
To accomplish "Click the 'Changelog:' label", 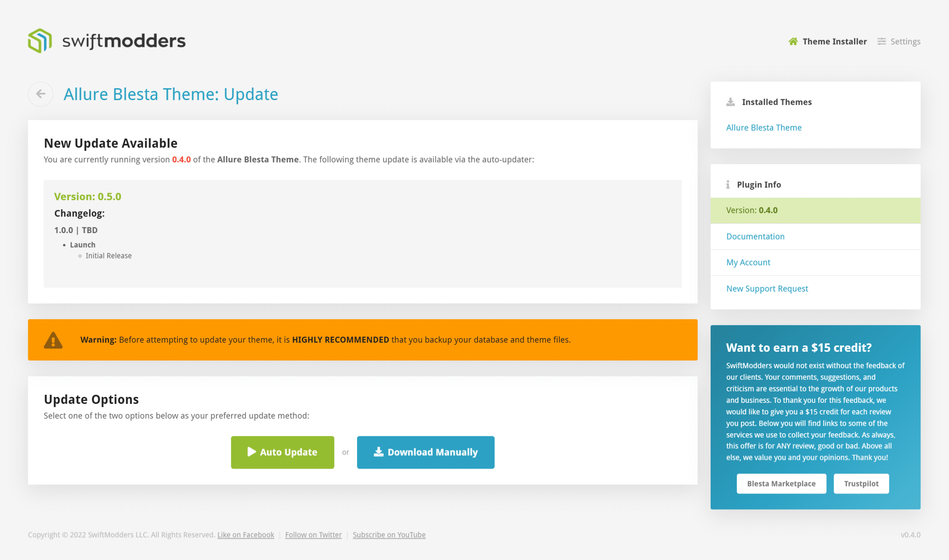I will pos(79,213).
